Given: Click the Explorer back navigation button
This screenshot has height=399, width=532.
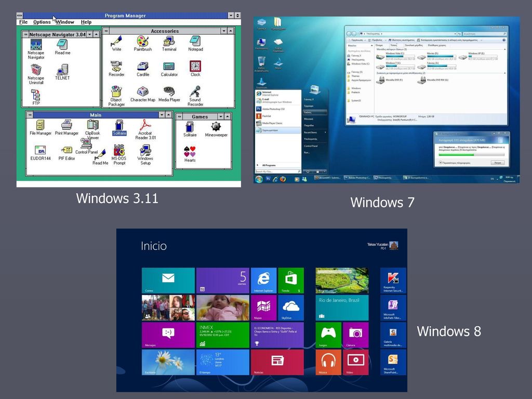Looking at the screenshot, I should tap(349, 34).
